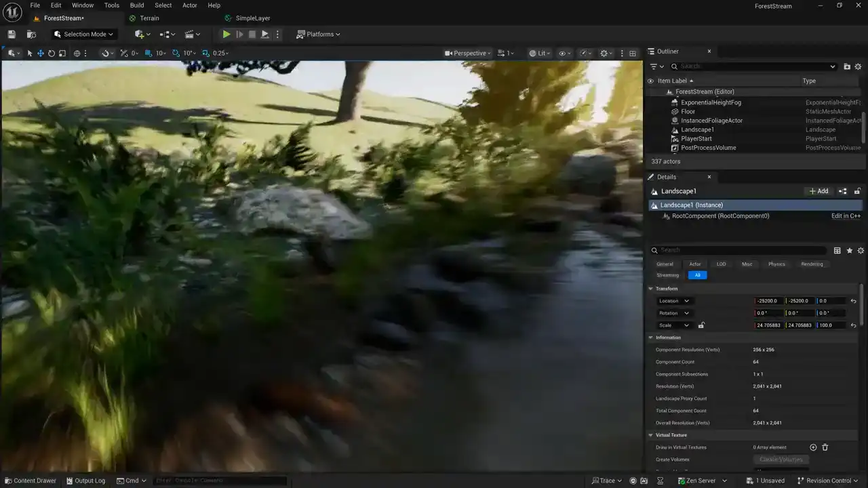The width and height of the screenshot is (868, 488).
Task: Select the Move translate gizmo tool
Action: [41, 54]
